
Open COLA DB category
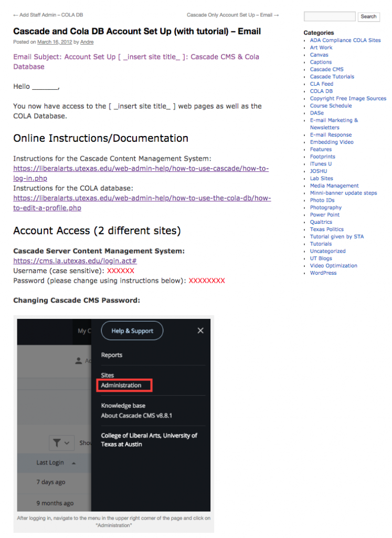(x=321, y=91)
